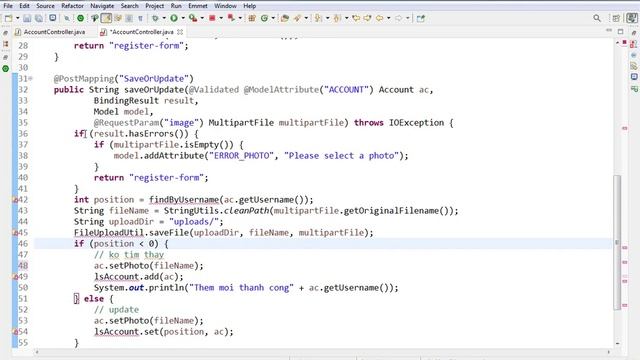Viewport: 640px width, 360px height.
Task: Open the Emmet menu
Action: (x=198, y=6)
